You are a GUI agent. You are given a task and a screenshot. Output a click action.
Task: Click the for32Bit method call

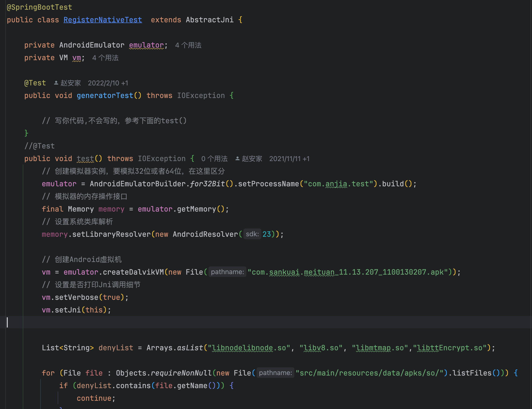pos(207,184)
